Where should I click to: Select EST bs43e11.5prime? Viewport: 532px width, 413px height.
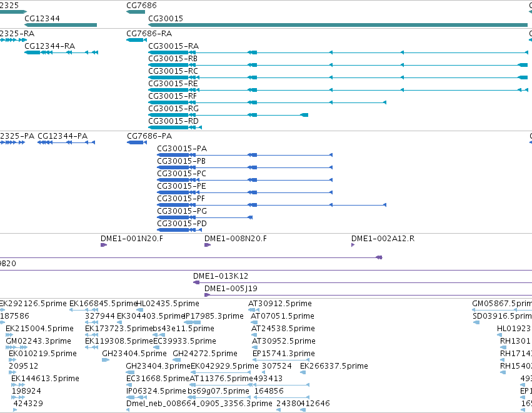coord(183,329)
